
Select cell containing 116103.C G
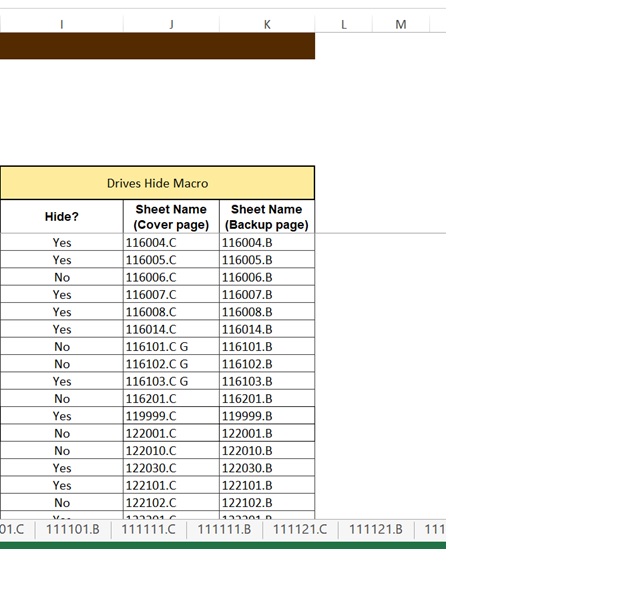click(x=171, y=381)
